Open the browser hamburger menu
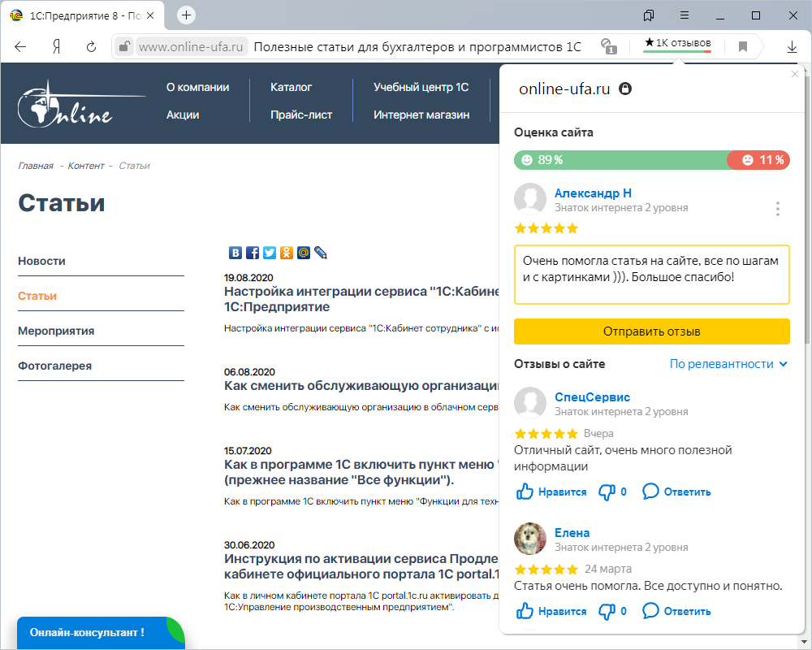 point(684,15)
